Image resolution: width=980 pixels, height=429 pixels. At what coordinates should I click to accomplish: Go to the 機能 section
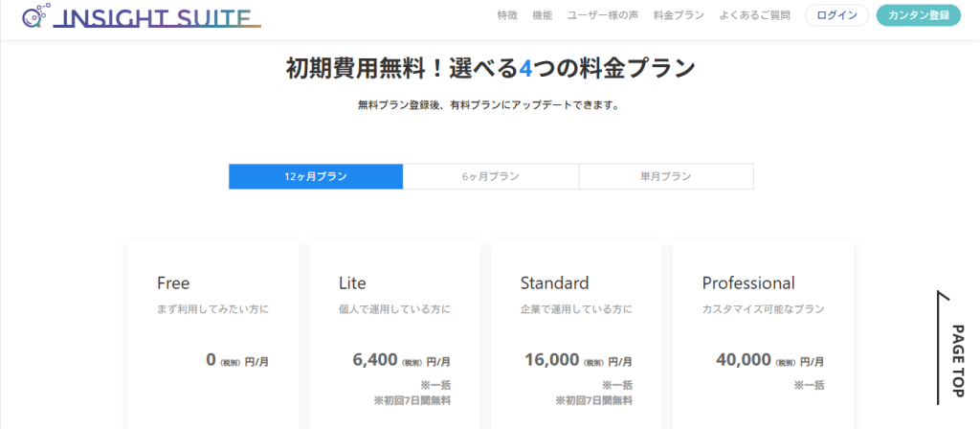[x=542, y=15]
